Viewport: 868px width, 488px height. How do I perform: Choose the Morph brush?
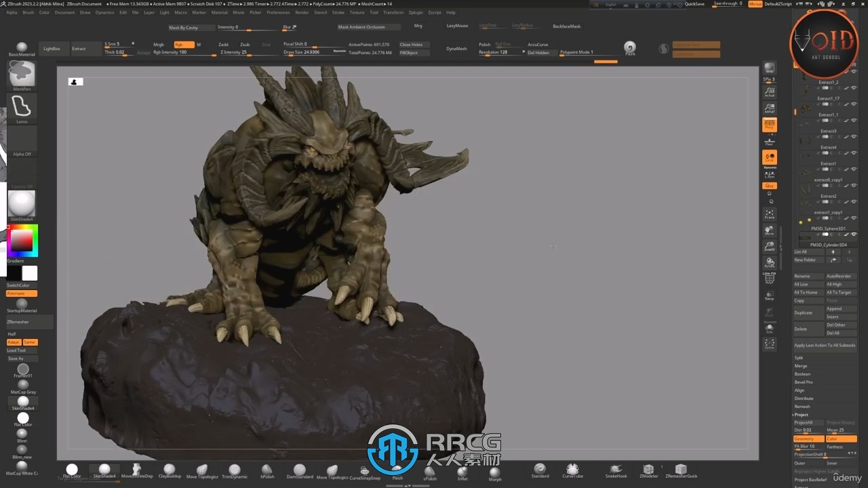tap(495, 473)
